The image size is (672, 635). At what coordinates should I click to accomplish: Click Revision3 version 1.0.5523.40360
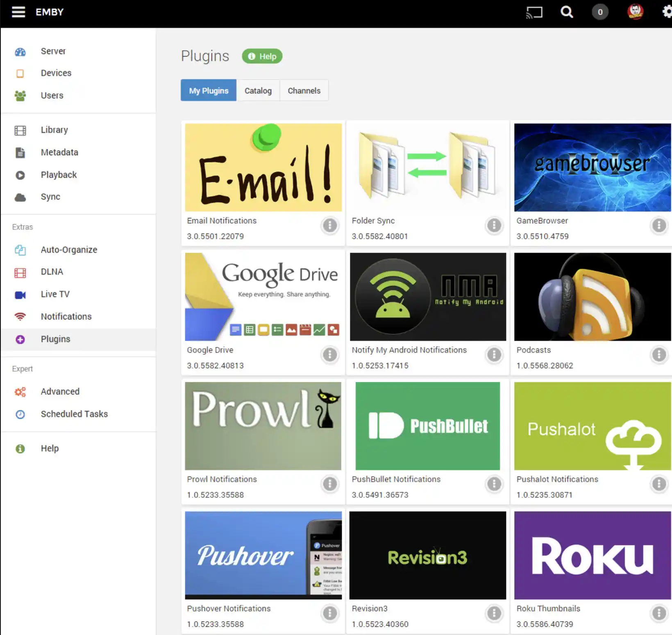click(380, 624)
